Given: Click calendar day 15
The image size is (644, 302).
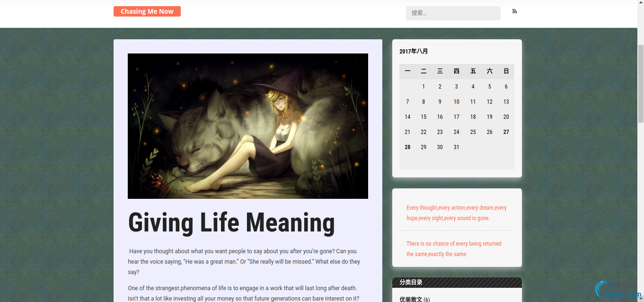Looking at the screenshot, I should (x=423, y=117).
